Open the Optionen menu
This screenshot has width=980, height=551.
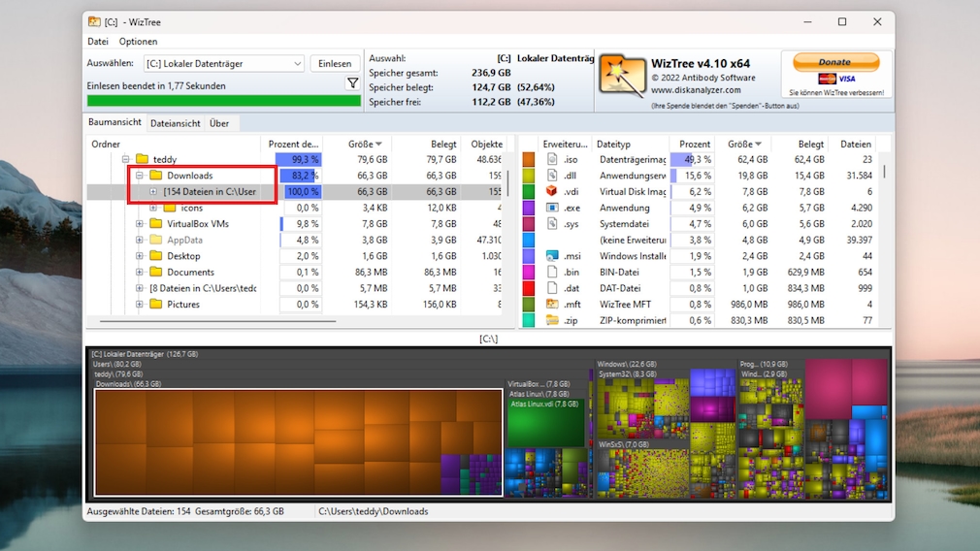tap(138, 42)
